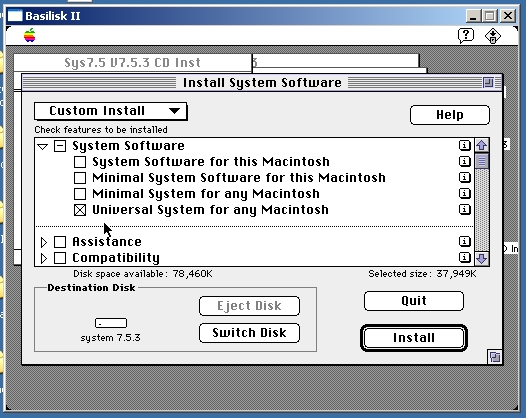The width and height of the screenshot is (526, 418).
Task: Click the Help button
Action: [450, 115]
